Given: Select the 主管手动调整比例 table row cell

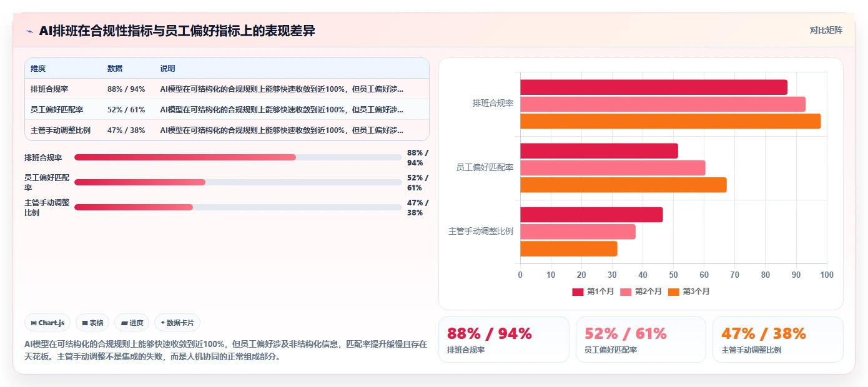Looking at the screenshot, I should pyautogui.click(x=61, y=130).
